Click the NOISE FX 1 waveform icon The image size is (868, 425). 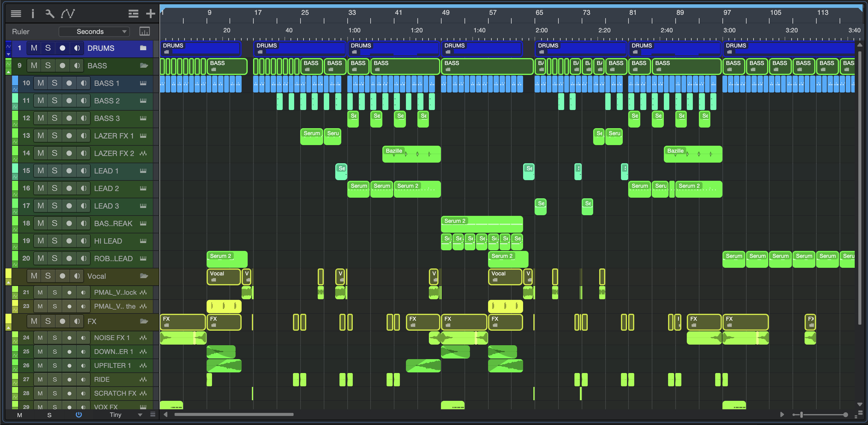tap(143, 337)
